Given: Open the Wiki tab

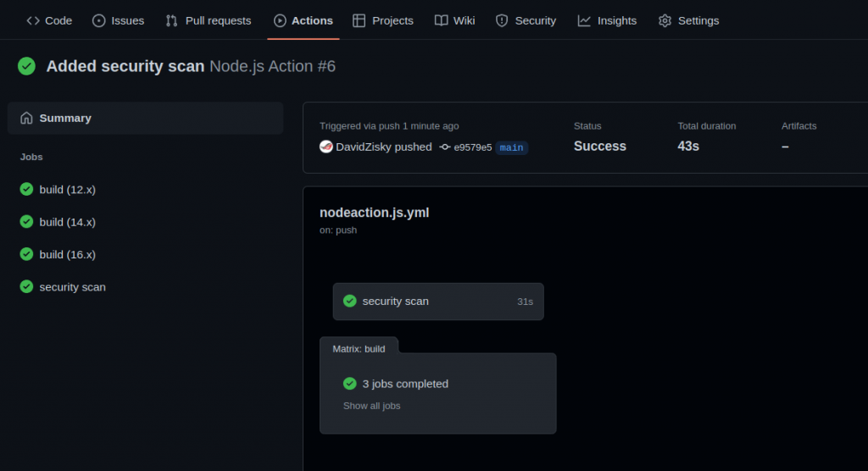Looking at the screenshot, I should tap(454, 20).
